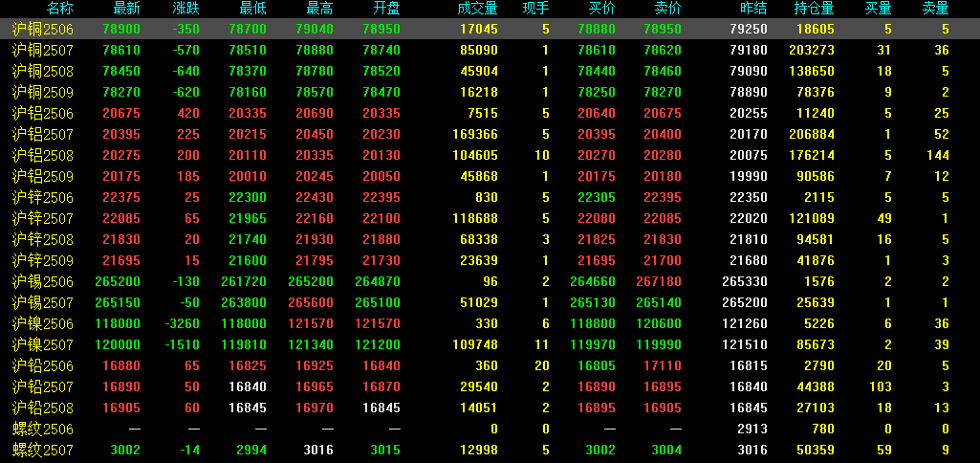Click previous settlement 2913 for 螺纹2506
This screenshot has height=463, width=980.
pyautogui.click(x=754, y=429)
